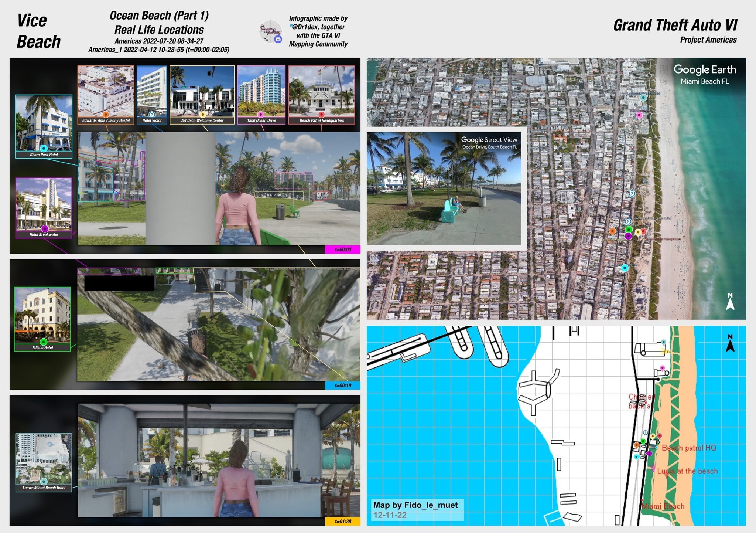Click the 'Shore Park Hotel' caption label

44,155
